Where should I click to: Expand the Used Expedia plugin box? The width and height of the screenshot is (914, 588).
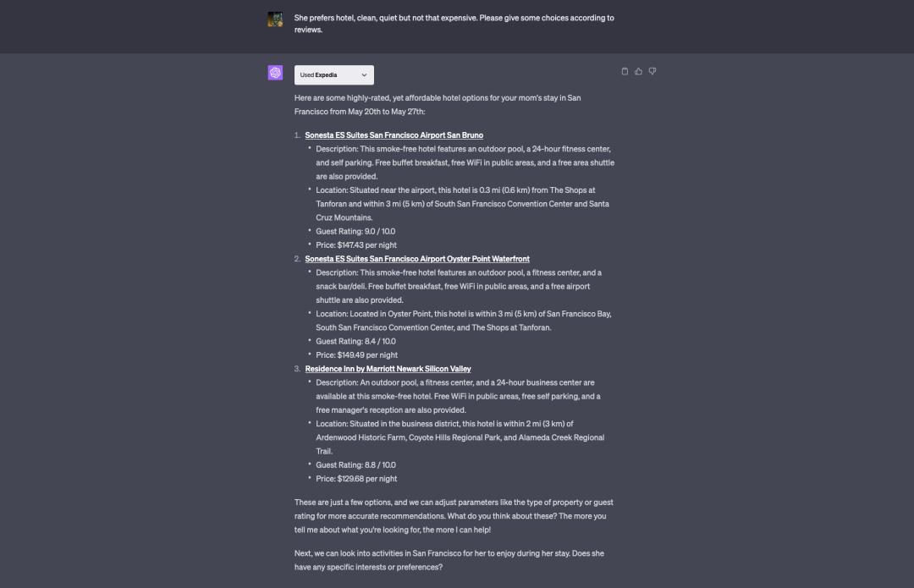coord(334,74)
